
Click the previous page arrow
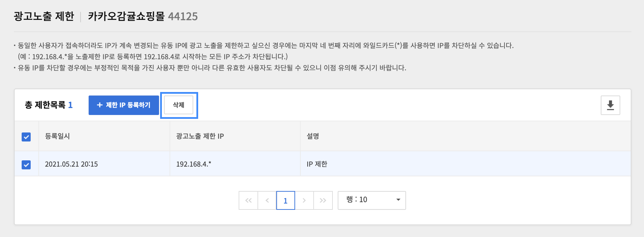pyautogui.click(x=267, y=200)
